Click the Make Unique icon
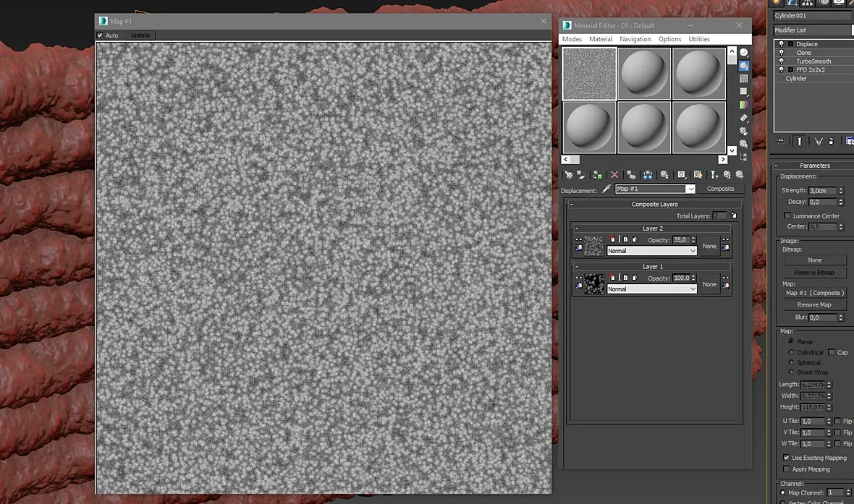This screenshot has width=854, height=504. coord(648,175)
